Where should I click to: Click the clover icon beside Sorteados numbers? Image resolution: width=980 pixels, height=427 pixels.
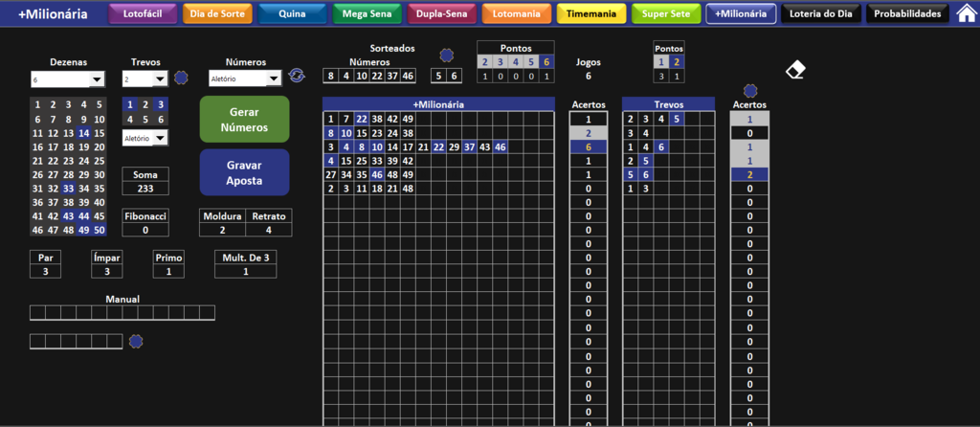pyautogui.click(x=446, y=56)
